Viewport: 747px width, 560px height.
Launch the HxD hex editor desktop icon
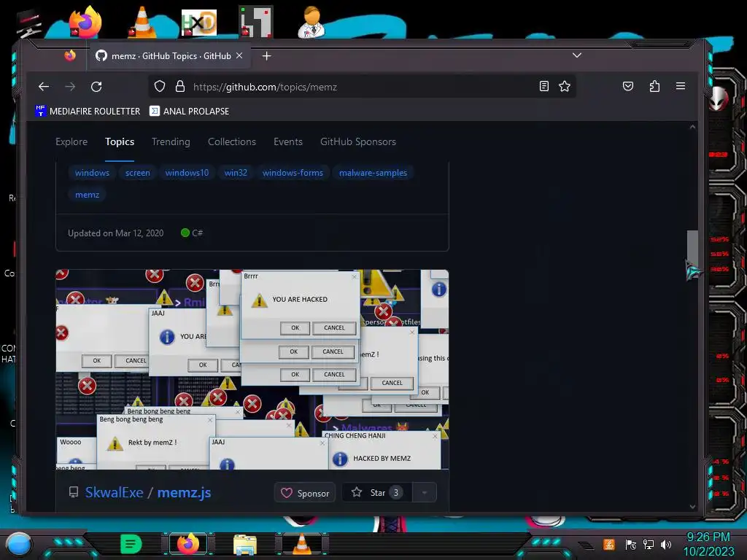pos(199,23)
